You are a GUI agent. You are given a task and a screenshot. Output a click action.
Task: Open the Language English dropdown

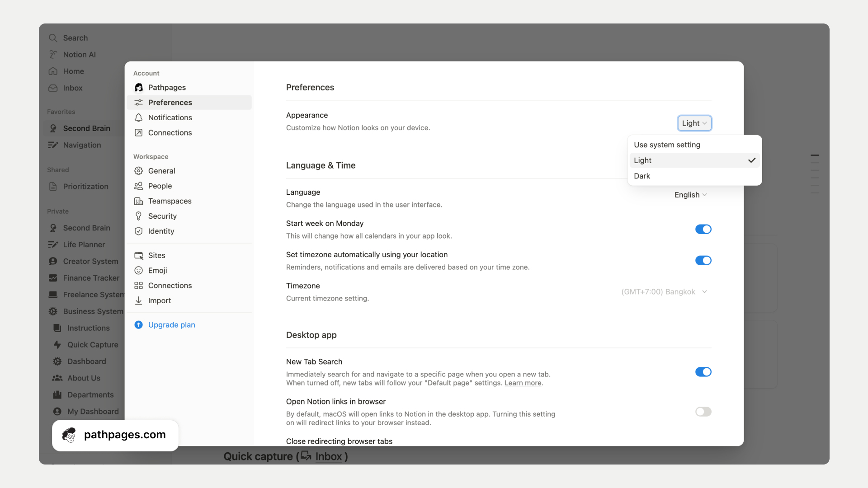(691, 195)
